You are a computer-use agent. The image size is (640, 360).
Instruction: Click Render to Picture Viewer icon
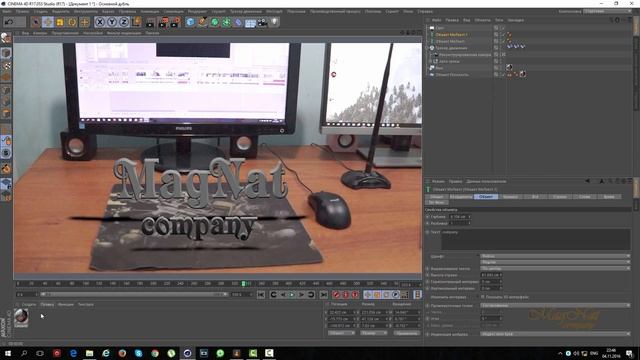tap(163, 22)
